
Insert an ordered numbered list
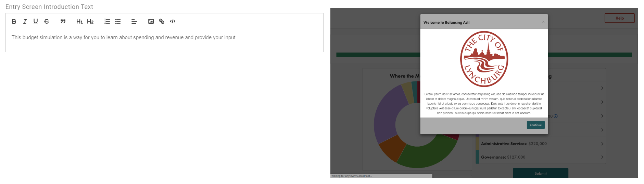click(107, 21)
